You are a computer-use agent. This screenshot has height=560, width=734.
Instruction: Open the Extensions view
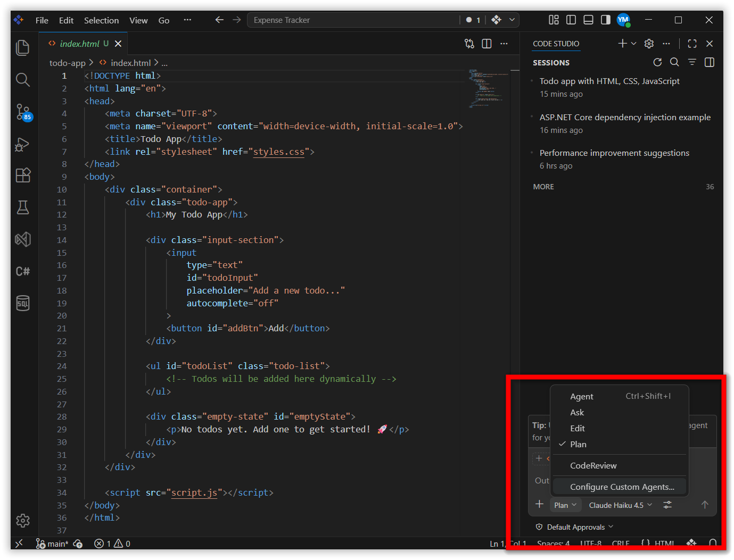tap(22, 175)
